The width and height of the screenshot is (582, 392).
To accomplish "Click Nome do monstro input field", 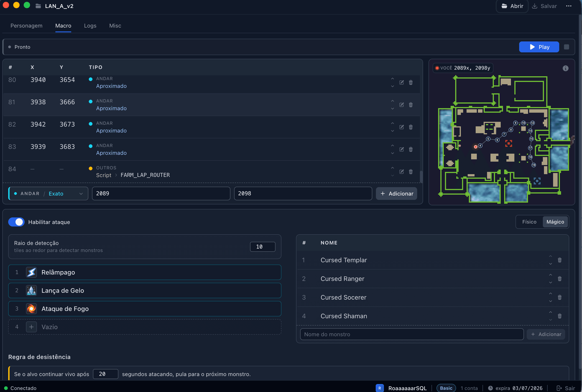I will tap(412, 334).
